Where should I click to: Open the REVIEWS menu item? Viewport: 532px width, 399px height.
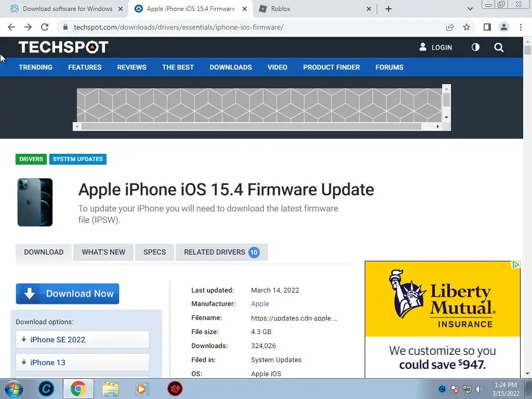coord(131,67)
